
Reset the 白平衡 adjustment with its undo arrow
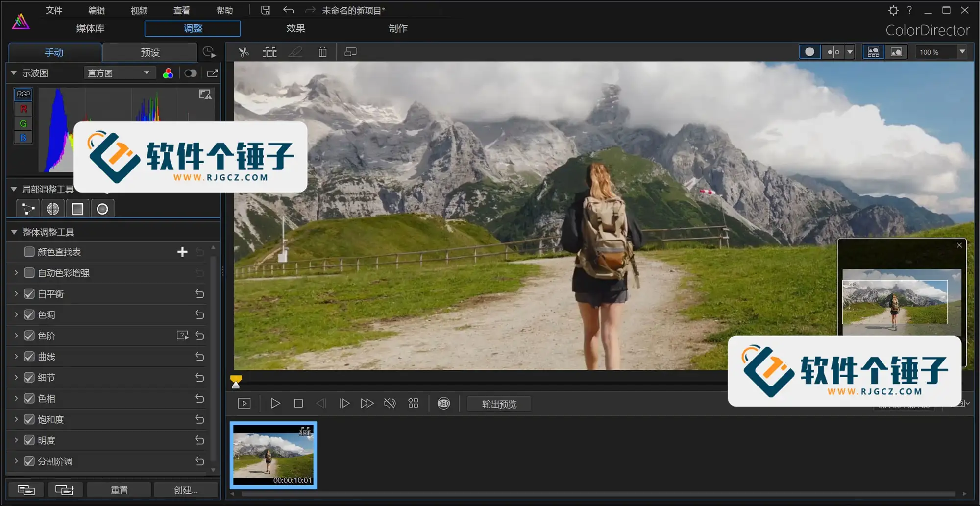tap(199, 294)
